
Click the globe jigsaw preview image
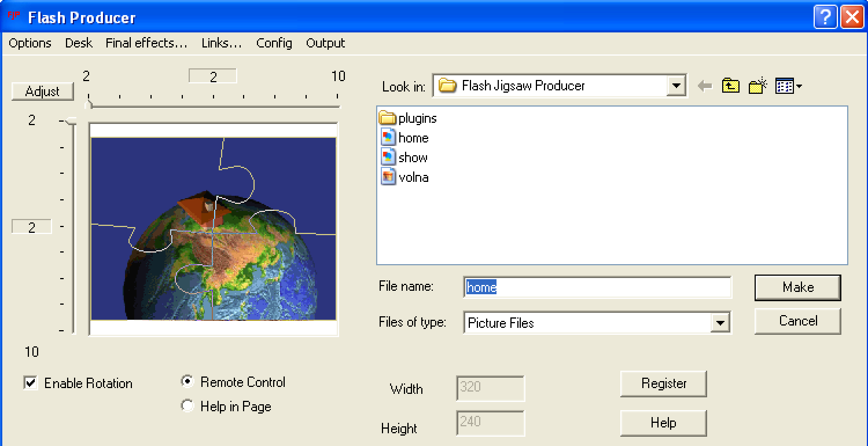pos(214,228)
